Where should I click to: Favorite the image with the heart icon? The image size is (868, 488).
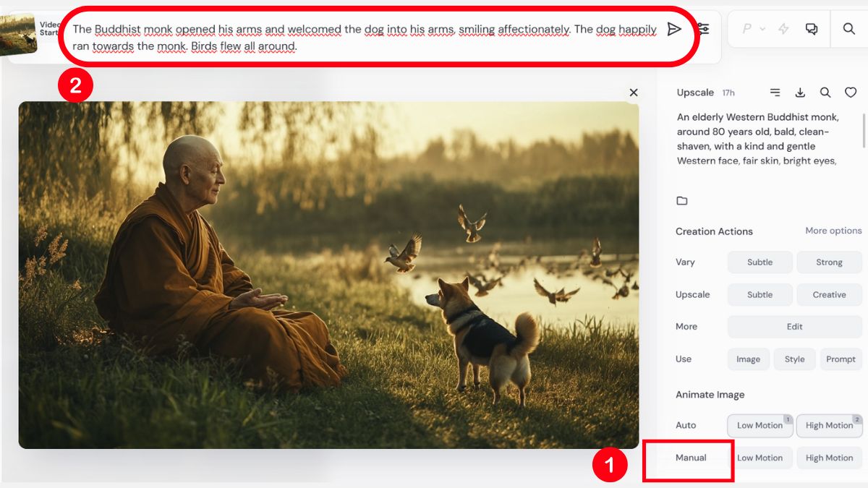851,93
